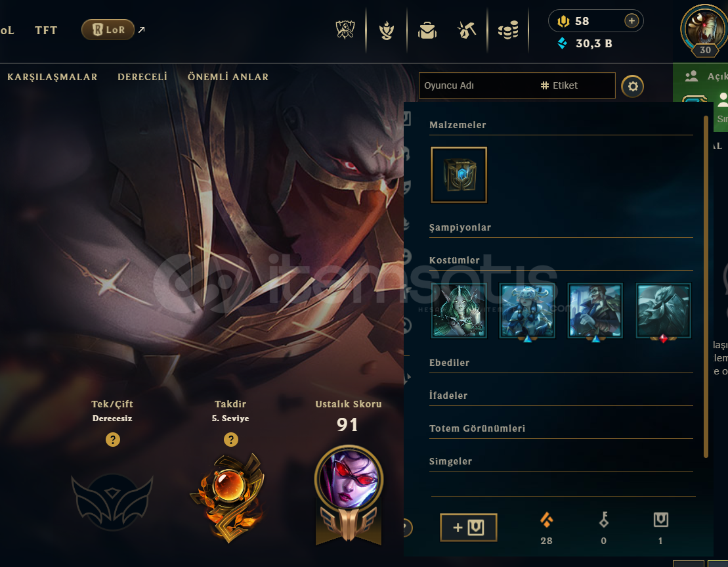This screenshot has height=567, width=728.
Task: Click the Tek/Çift rank question mark
Action: point(113,439)
